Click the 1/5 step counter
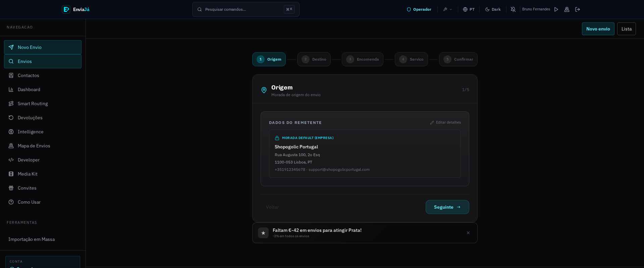 (466, 90)
